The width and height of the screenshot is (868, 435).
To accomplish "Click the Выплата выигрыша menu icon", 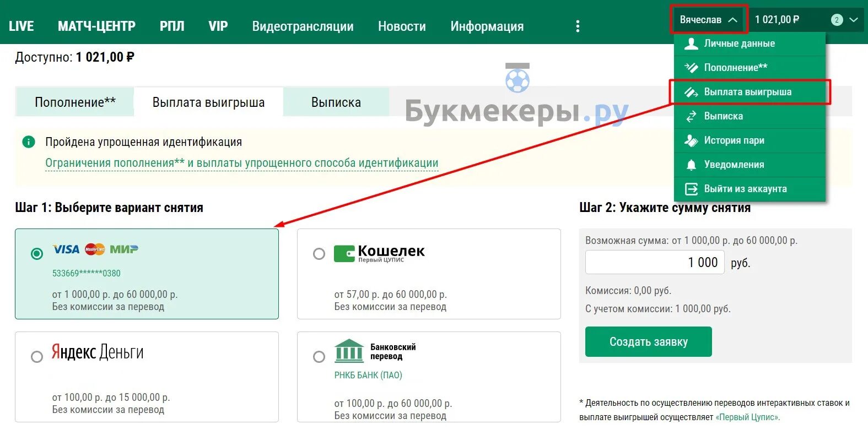I will pos(691,92).
